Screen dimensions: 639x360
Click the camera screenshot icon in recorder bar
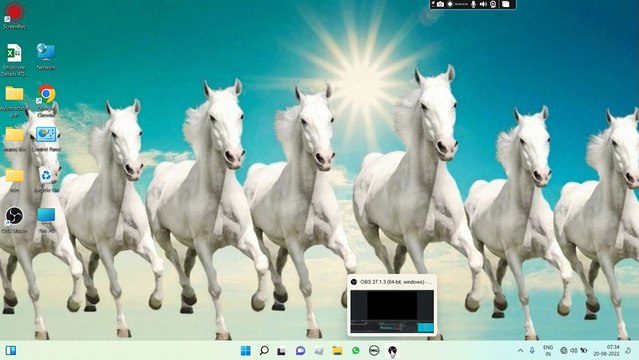(441, 4)
